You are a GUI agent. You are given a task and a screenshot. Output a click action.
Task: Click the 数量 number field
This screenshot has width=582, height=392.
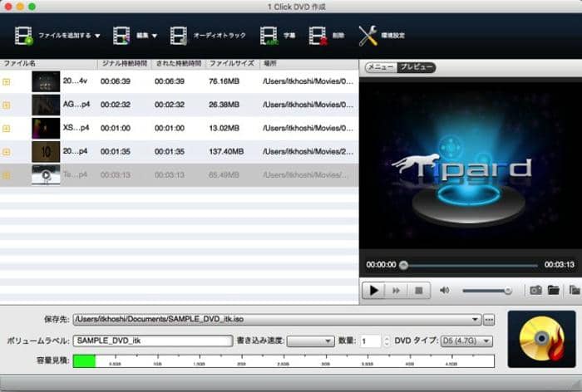(x=370, y=341)
